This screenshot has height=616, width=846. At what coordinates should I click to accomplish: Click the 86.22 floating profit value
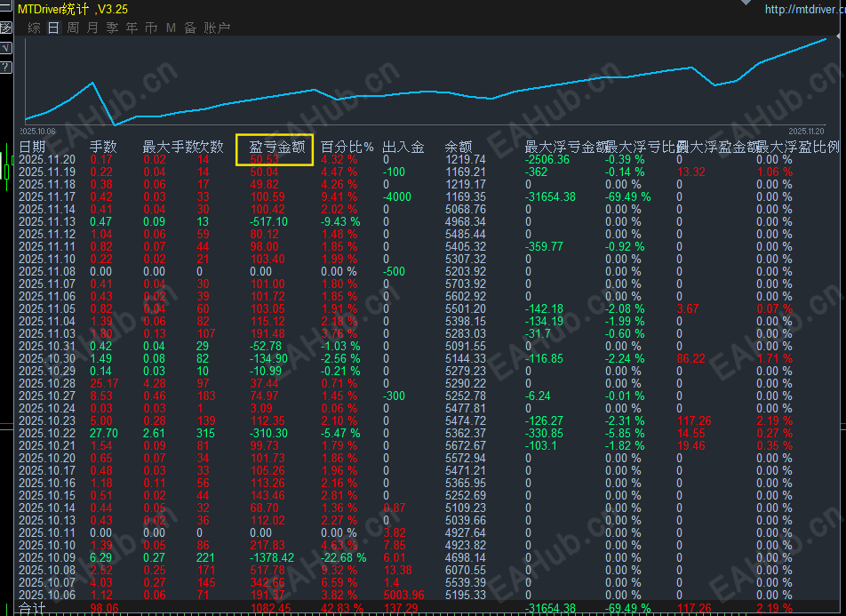coord(691,358)
